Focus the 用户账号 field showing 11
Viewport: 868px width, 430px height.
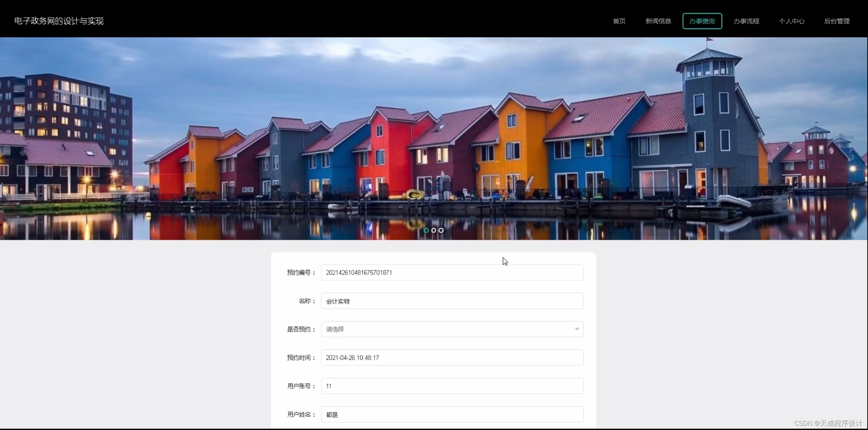pos(452,386)
